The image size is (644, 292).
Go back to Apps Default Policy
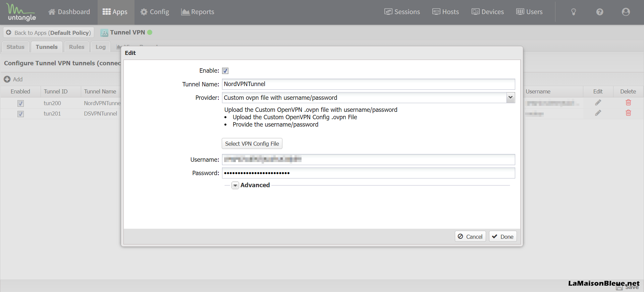49,32
